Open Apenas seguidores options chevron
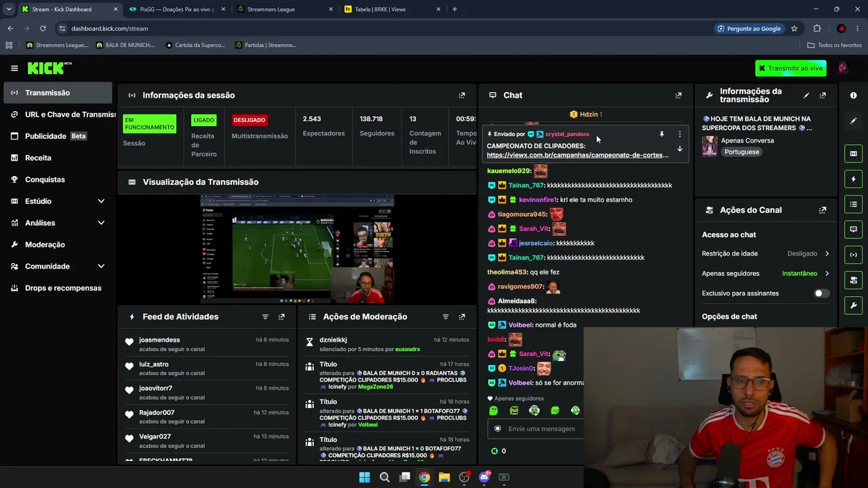 tap(827, 273)
